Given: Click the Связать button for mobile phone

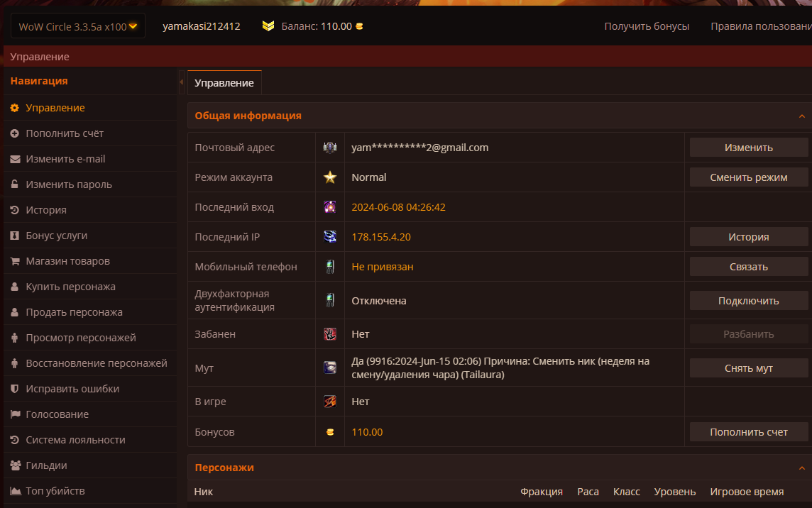Looking at the screenshot, I should click(748, 267).
